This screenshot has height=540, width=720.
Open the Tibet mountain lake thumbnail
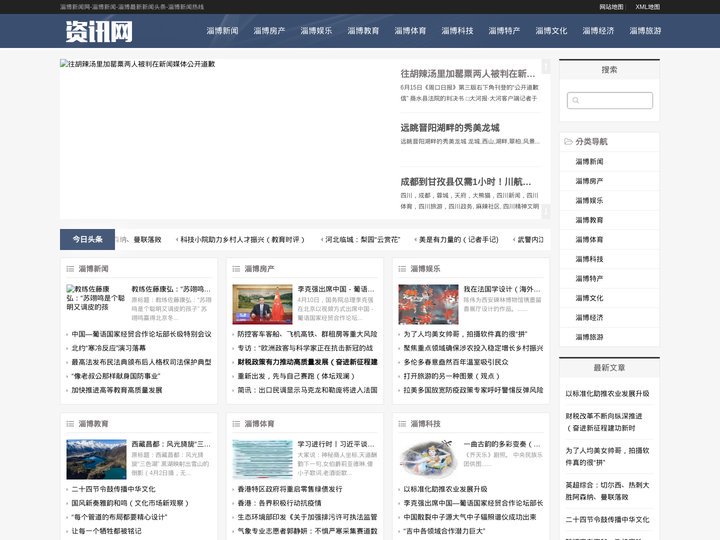coord(96,459)
